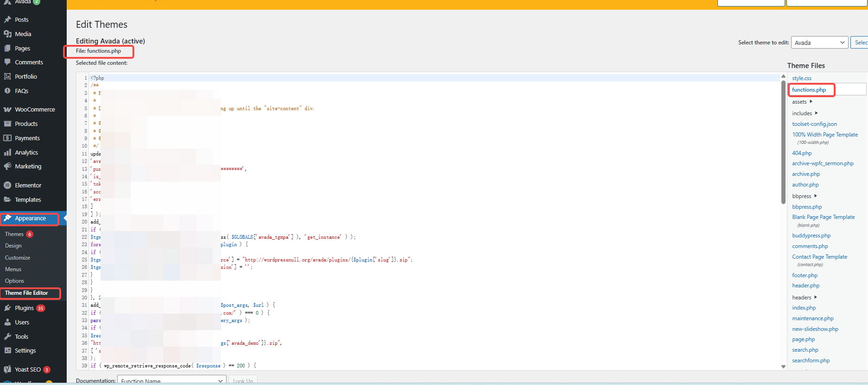Open style.css from Theme Files
The image size is (868, 385).
coord(801,78)
